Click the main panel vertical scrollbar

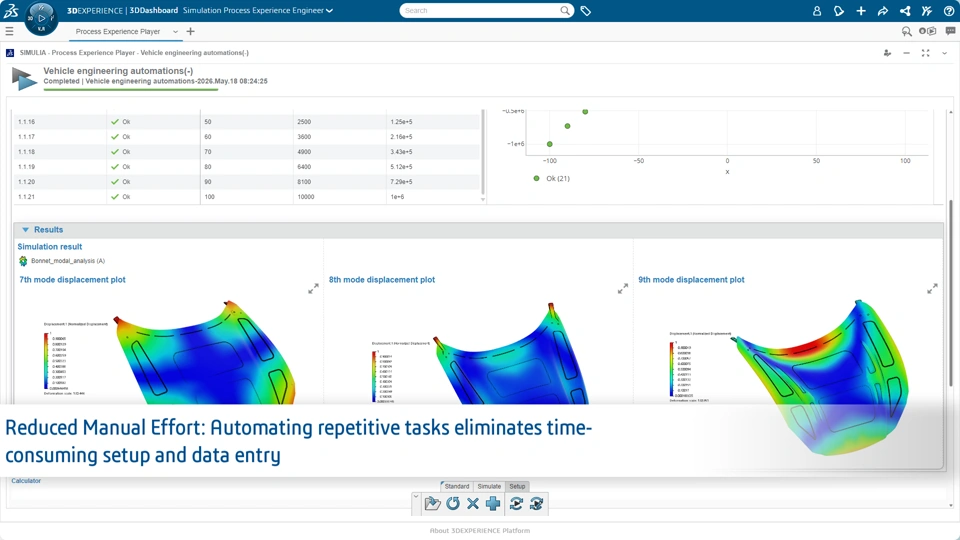[951, 294]
